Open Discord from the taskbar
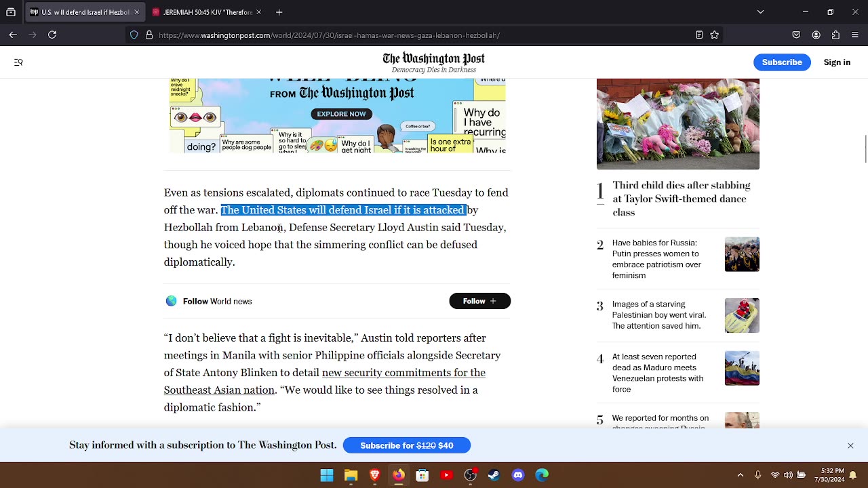The height and width of the screenshot is (488, 868). pos(518,475)
